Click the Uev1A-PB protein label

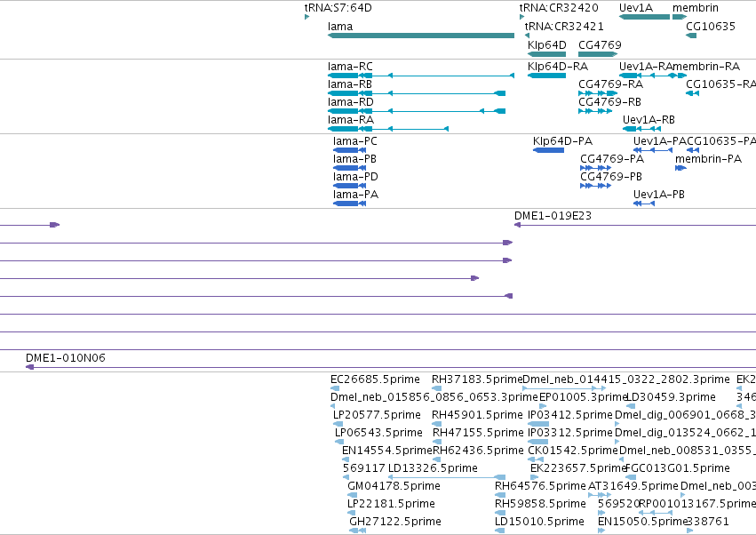click(x=658, y=195)
